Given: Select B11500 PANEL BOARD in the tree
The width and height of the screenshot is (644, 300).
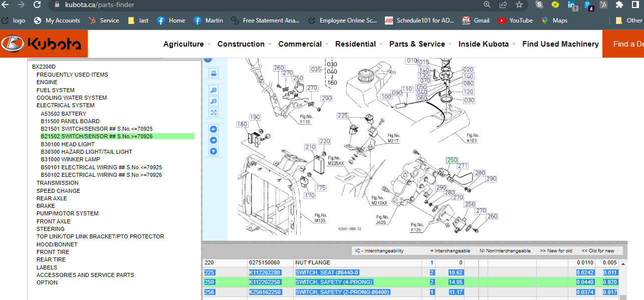Looking at the screenshot, I should (70, 121).
